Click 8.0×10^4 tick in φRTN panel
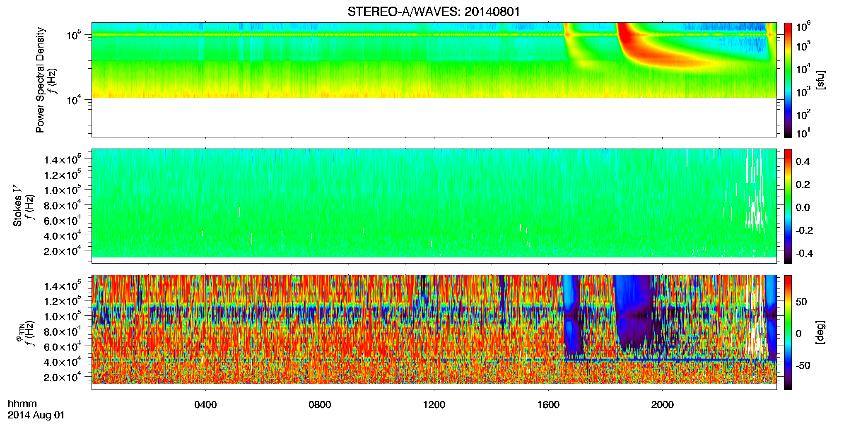Image resolution: width=868 pixels, height=447 pixels. tap(63, 332)
